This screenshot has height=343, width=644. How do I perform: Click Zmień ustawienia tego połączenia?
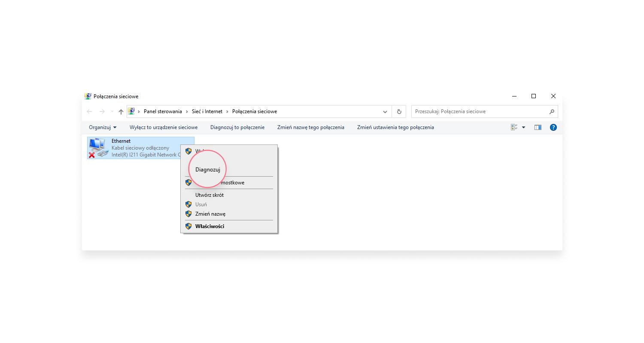point(395,127)
